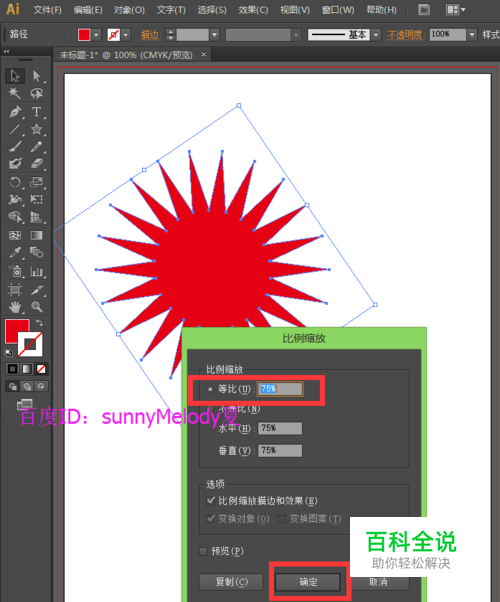This screenshot has width=500, height=602.
Task: Select the Scale tool
Action: (x=36, y=182)
